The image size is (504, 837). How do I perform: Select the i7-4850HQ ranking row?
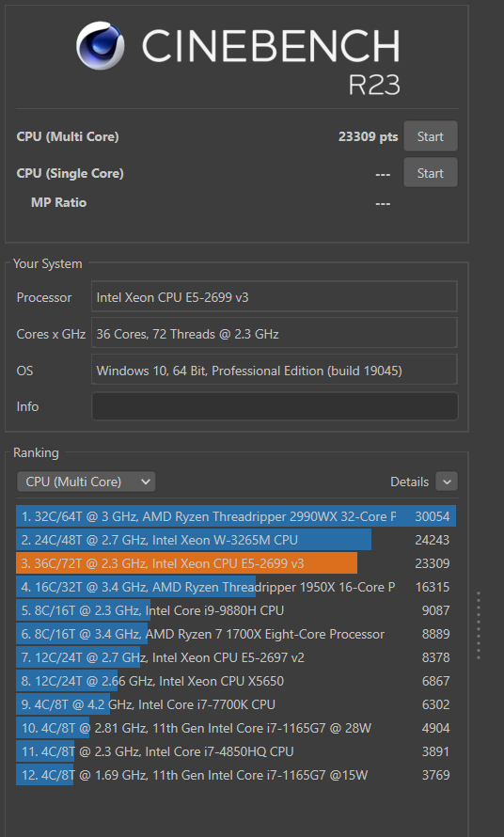click(236, 751)
